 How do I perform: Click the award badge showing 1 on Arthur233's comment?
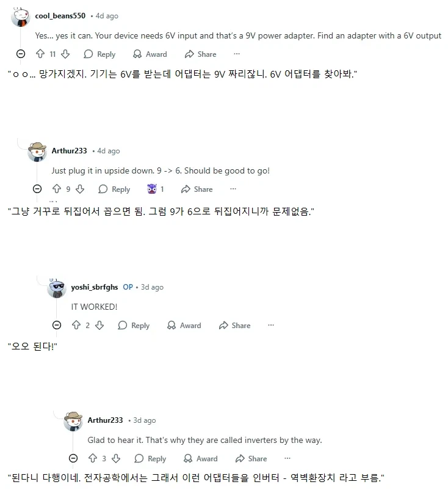tap(153, 189)
